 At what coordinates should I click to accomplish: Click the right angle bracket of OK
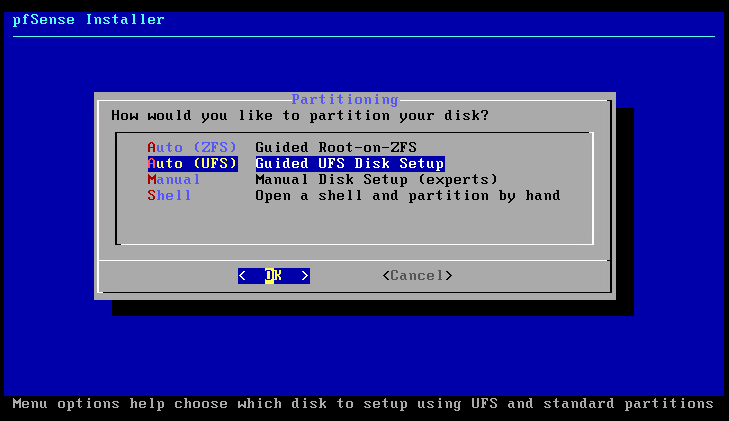(x=305, y=275)
